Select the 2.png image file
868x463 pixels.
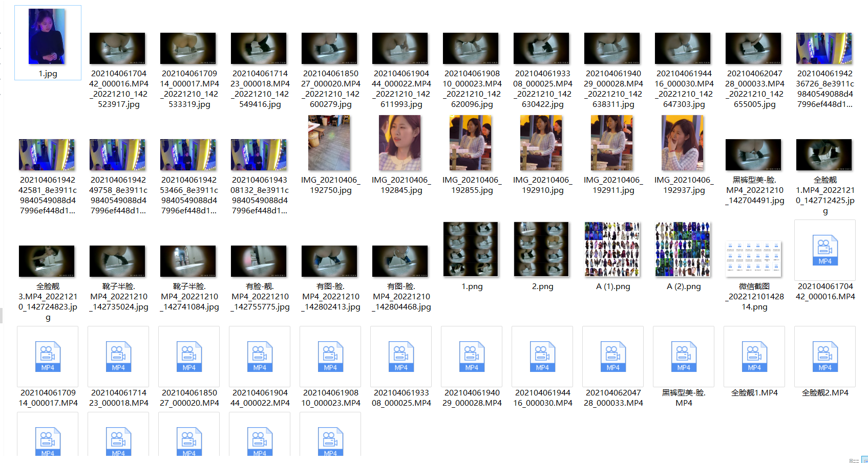click(x=542, y=250)
